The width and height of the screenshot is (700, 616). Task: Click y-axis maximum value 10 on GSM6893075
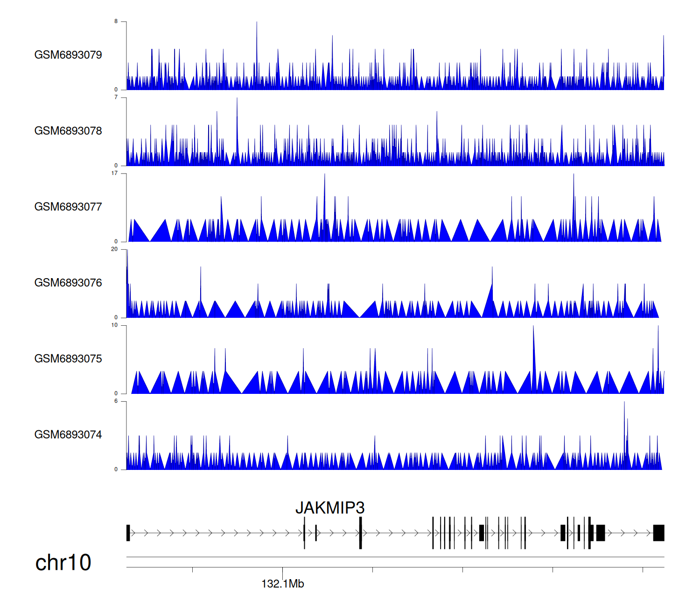tap(114, 325)
